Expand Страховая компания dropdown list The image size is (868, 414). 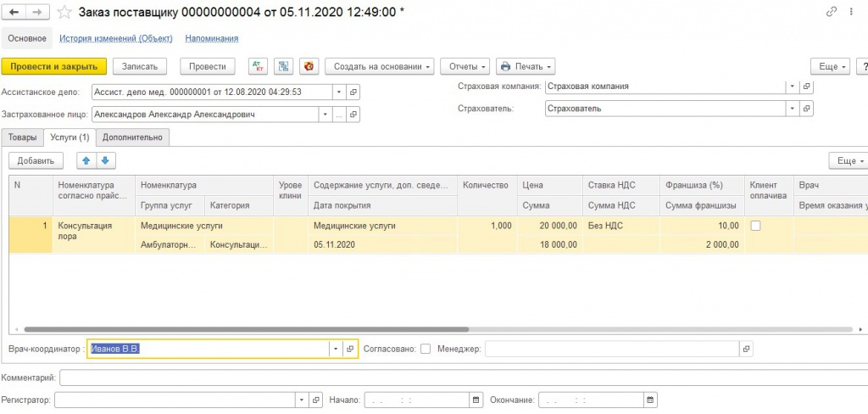(x=793, y=87)
